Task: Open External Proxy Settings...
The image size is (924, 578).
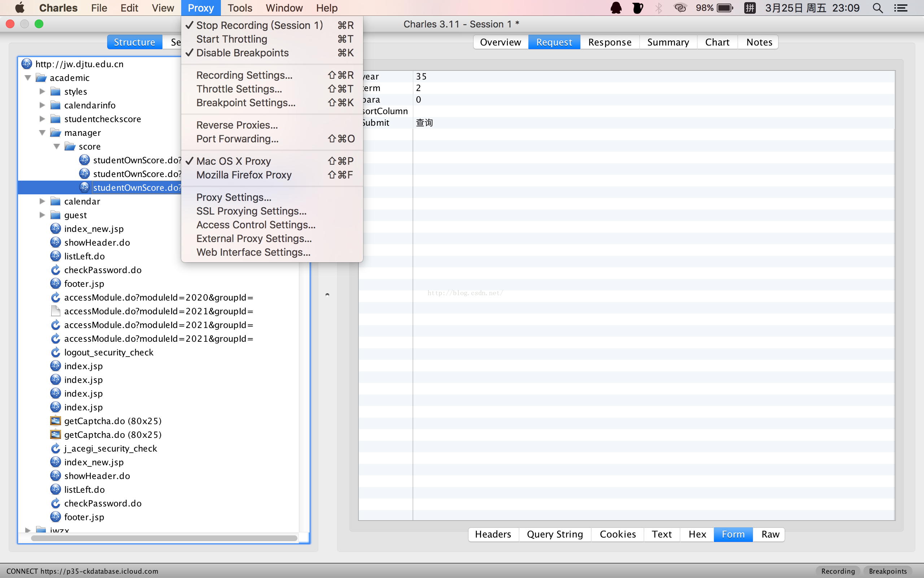Action: coord(272,238)
